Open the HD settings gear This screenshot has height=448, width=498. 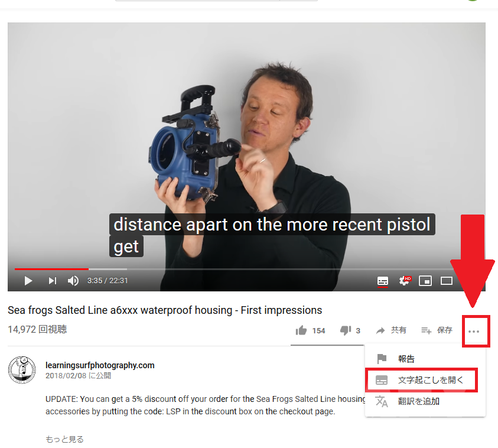click(405, 281)
